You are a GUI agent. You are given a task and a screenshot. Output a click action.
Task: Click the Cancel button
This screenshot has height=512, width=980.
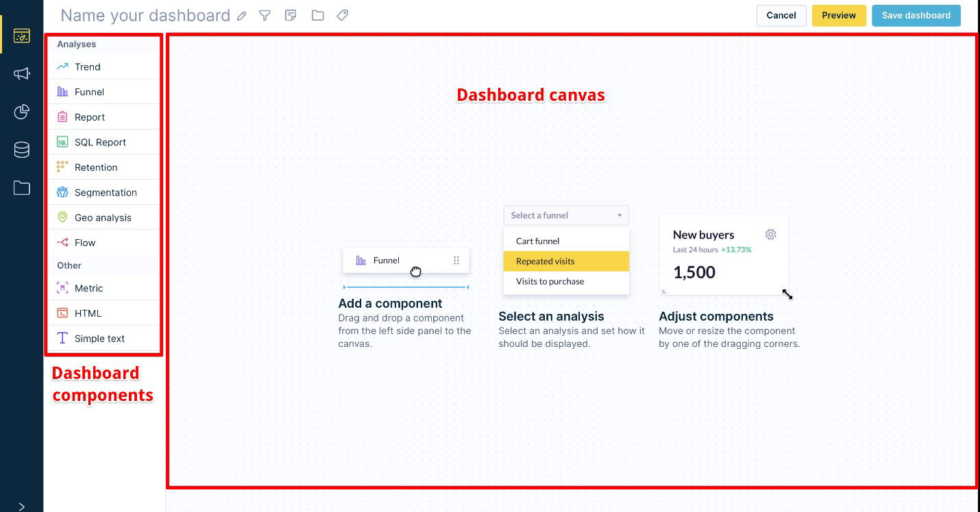click(x=781, y=15)
